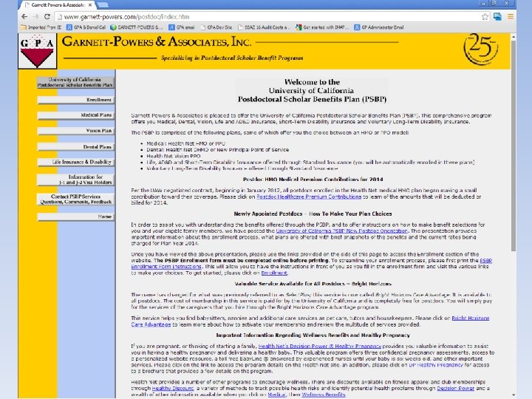This screenshot has height=399, width=532.
Task: Open the Medical Plans sidebar button
Action: click(75, 115)
